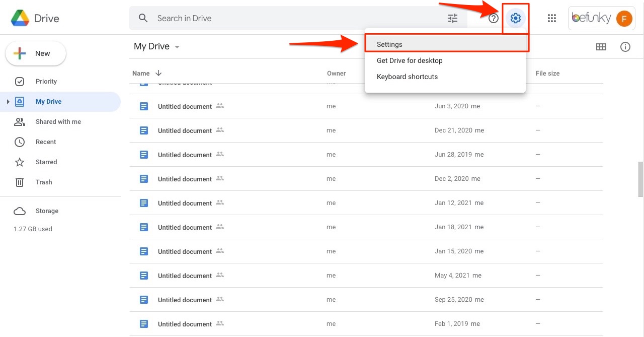The height and width of the screenshot is (337, 644).
Task: Create a new item with the New button
Action: (36, 53)
